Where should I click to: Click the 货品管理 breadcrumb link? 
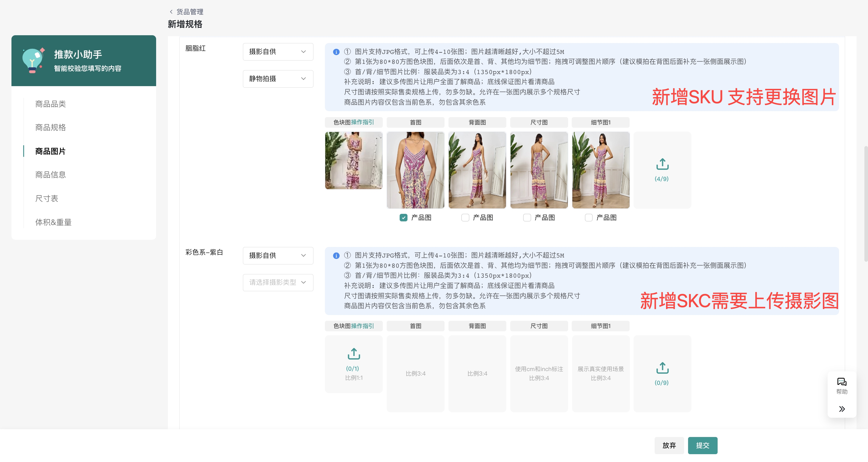click(190, 12)
